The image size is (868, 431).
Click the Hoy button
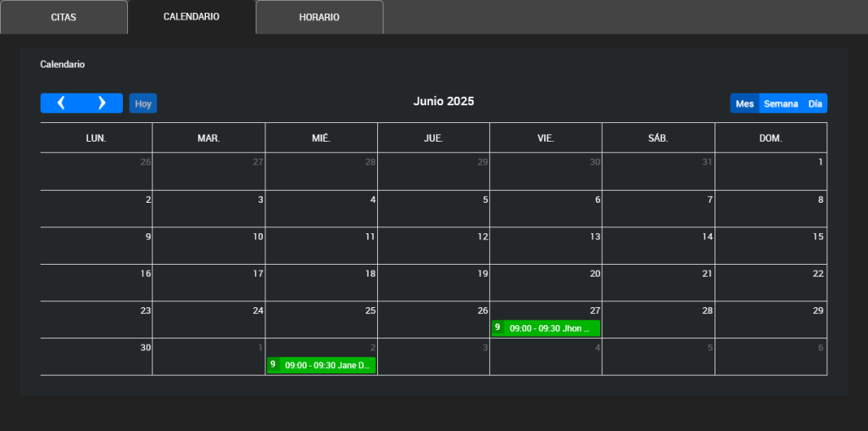tap(143, 104)
